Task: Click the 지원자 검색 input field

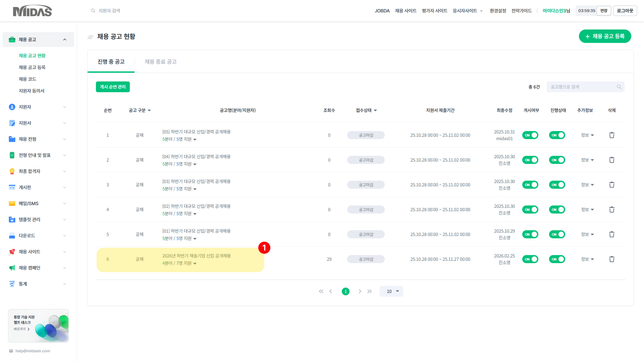Action: 109,11
